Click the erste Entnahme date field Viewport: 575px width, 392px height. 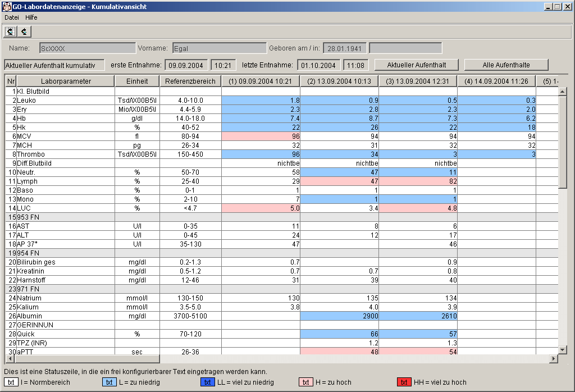(186, 65)
